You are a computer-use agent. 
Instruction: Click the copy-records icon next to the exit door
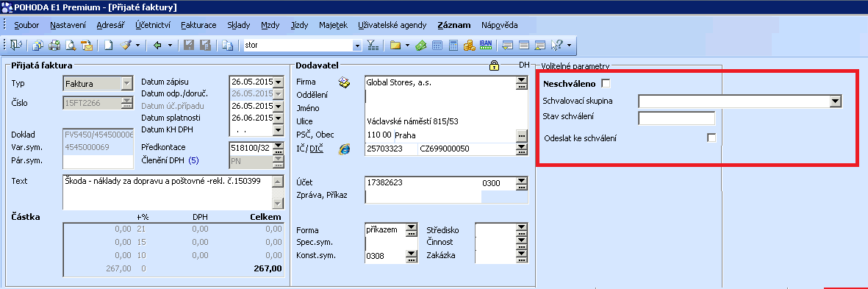pyautogui.click(x=37, y=46)
